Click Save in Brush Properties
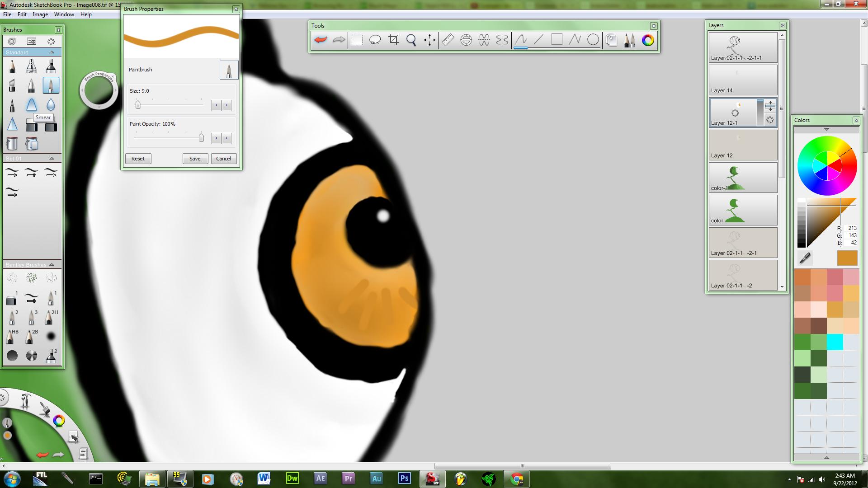 [x=195, y=159]
